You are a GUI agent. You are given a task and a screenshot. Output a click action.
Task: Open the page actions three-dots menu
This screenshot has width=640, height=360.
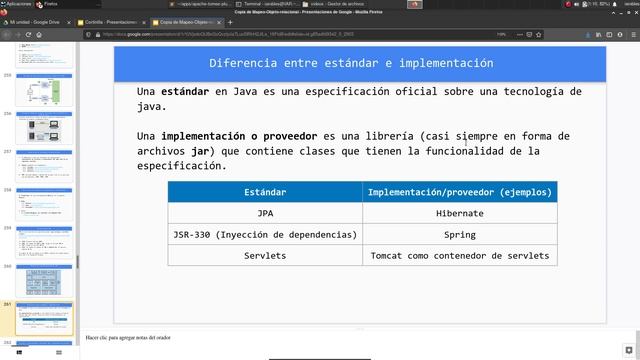tap(520, 35)
